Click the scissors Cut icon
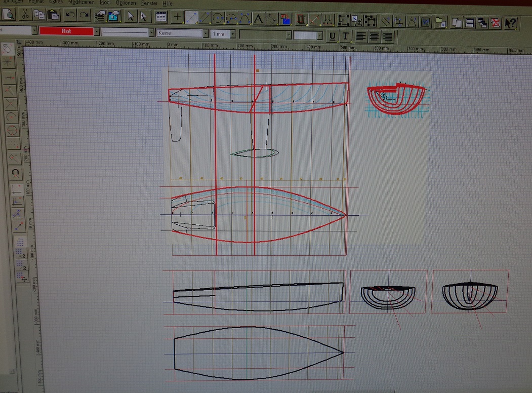Image resolution: width=532 pixels, height=393 pixels. 24,15
